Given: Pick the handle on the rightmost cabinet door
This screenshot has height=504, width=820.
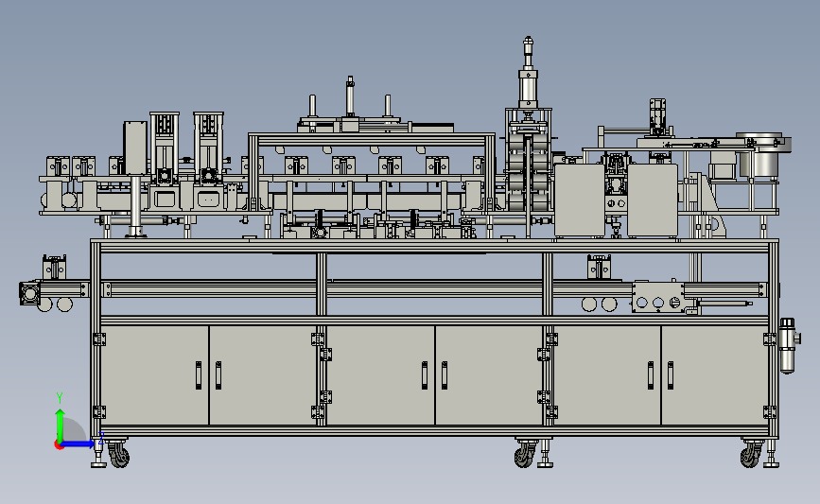Looking at the screenshot, I should coord(671,375).
